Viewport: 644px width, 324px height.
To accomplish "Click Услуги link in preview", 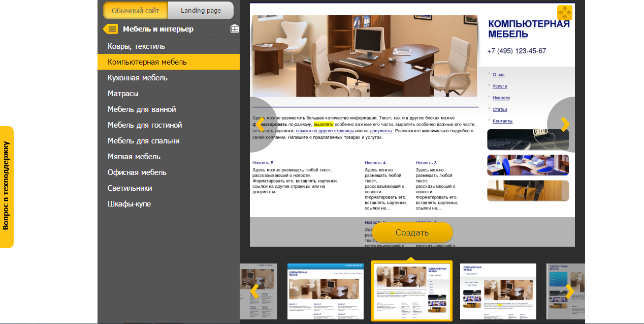I will [x=500, y=86].
